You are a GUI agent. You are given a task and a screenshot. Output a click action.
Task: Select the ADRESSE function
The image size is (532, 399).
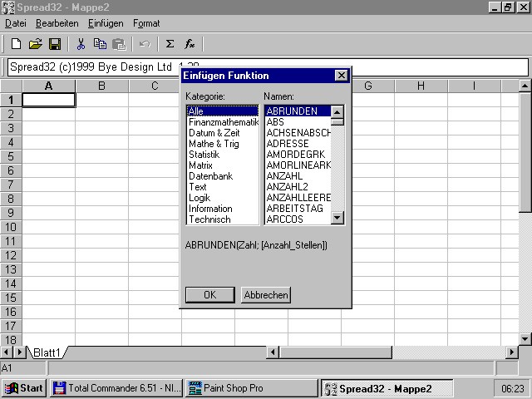[298, 144]
